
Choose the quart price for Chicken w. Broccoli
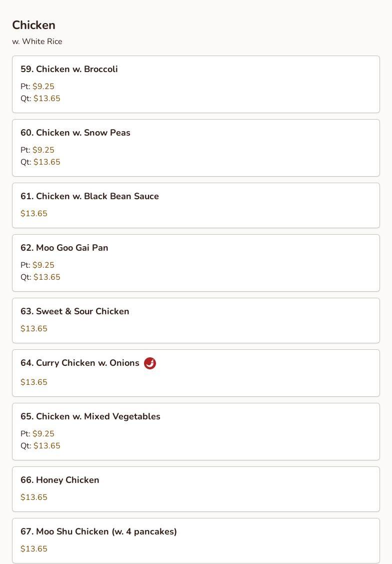click(x=46, y=99)
